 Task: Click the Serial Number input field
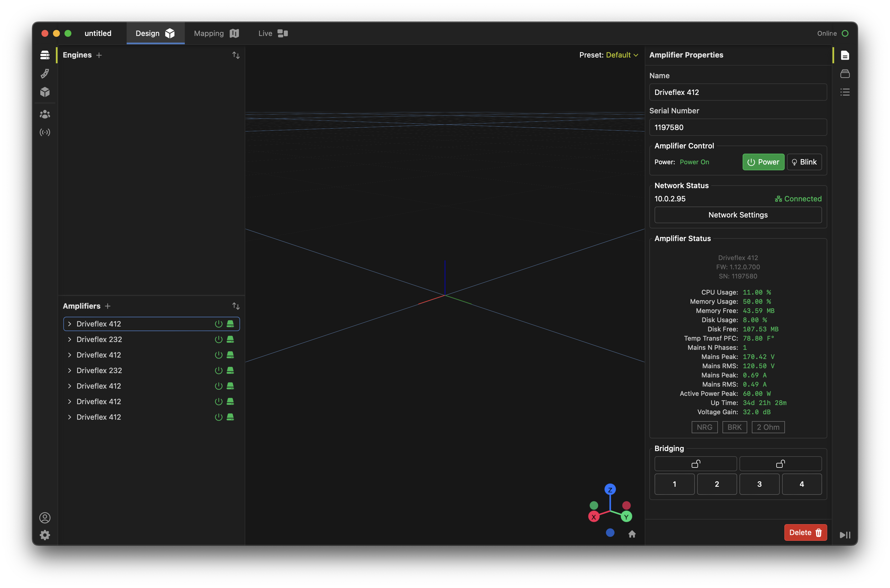pyautogui.click(x=738, y=127)
